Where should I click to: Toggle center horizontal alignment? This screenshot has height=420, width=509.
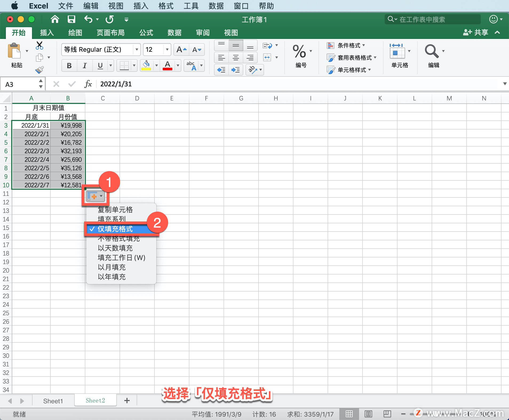click(236, 58)
